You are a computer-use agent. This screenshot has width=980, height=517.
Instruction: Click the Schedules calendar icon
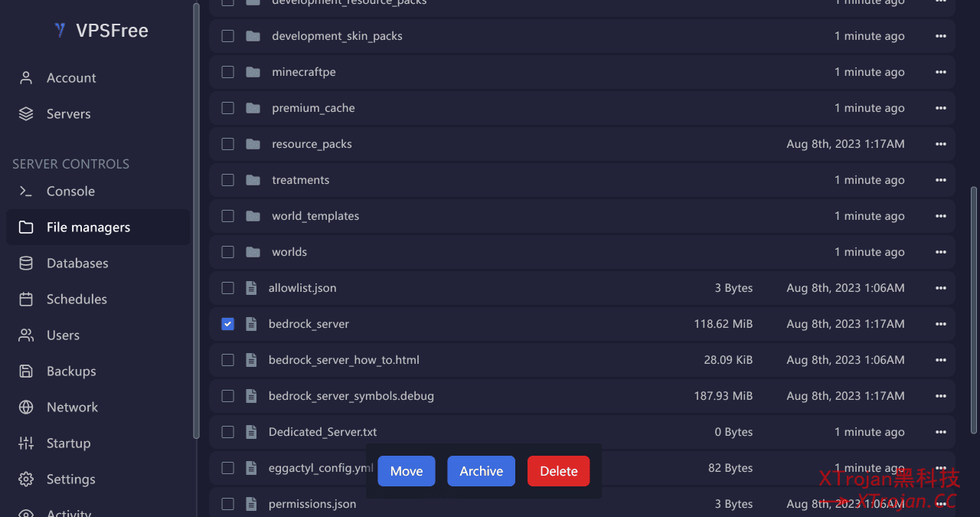click(26, 299)
